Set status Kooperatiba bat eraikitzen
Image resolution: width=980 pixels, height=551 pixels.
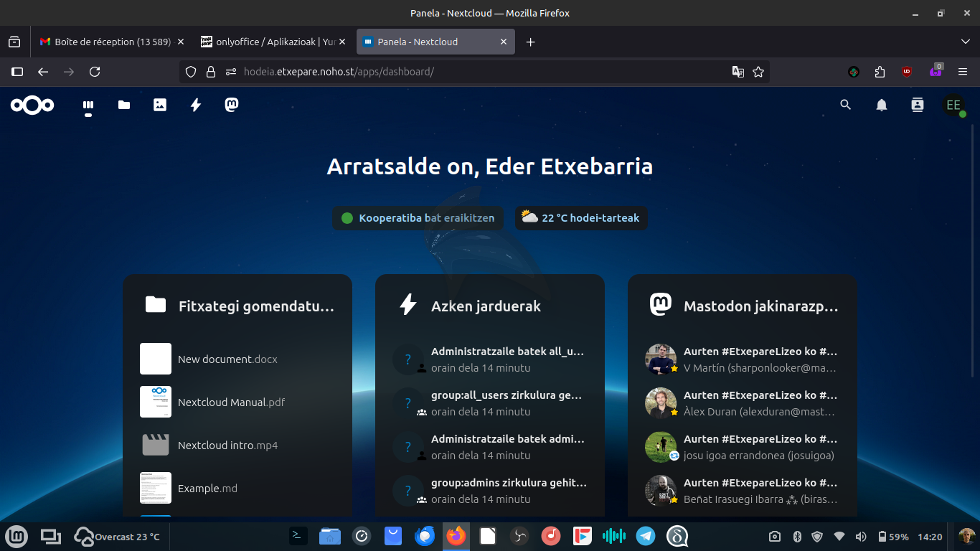pyautogui.click(x=418, y=218)
